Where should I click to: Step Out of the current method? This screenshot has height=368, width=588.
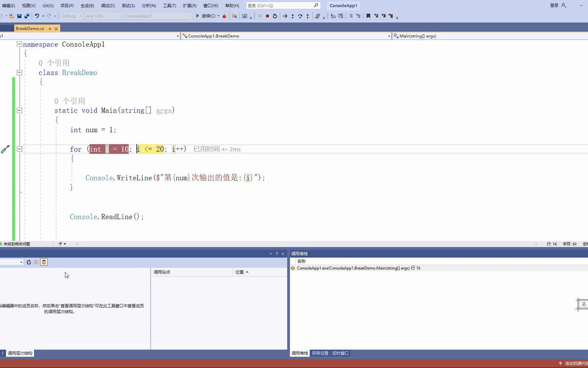coord(308,16)
